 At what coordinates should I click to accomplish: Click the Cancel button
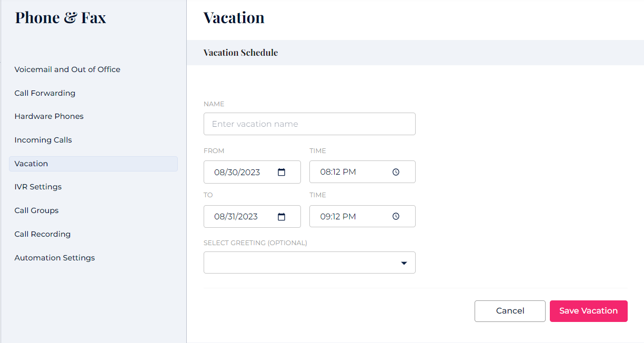coord(510,311)
